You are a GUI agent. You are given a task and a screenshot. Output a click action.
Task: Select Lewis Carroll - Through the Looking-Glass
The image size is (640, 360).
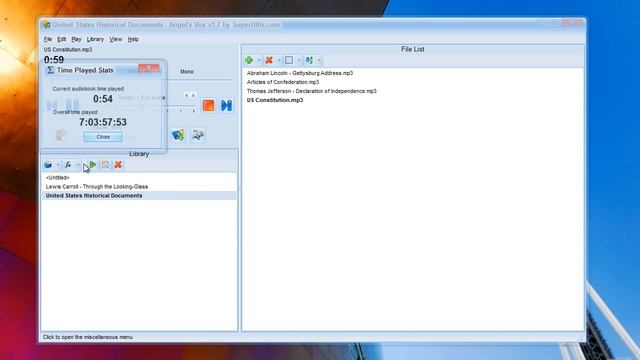139,187
